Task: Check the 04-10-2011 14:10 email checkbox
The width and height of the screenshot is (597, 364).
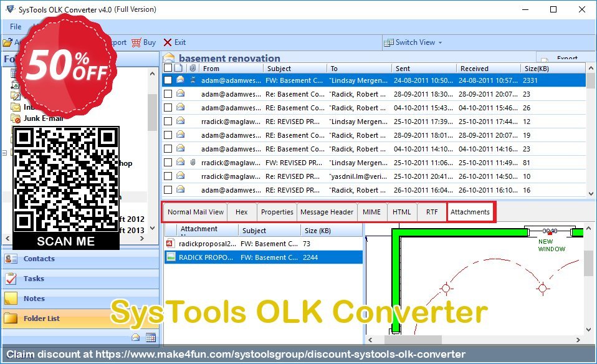Action: pyautogui.click(x=168, y=149)
